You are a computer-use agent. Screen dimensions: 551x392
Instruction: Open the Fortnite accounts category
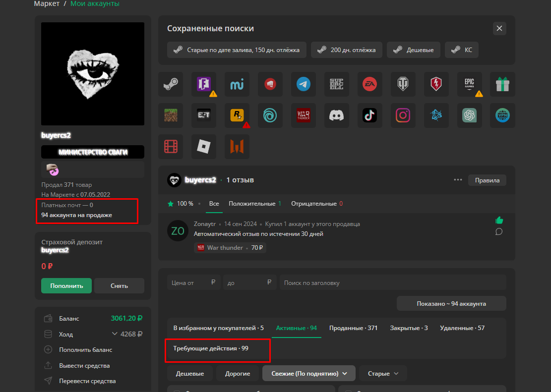(x=204, y=84)
